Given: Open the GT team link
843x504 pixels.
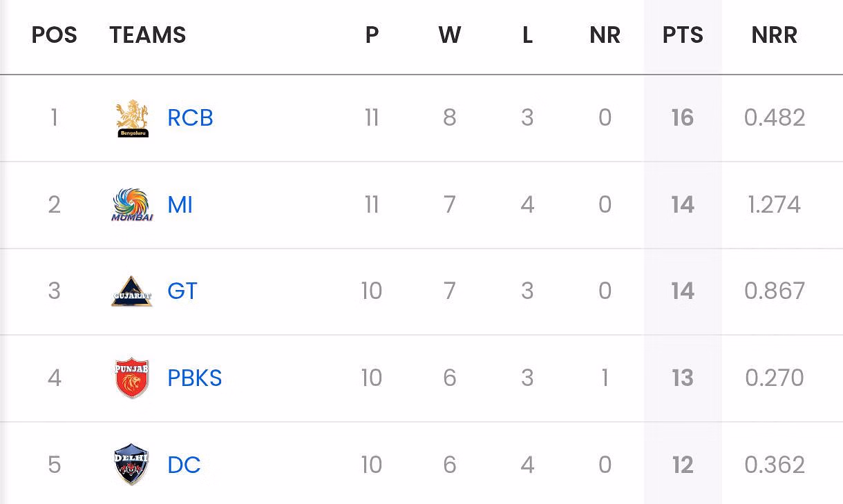Looking at the screenshot, I should (x=182, y=291).
